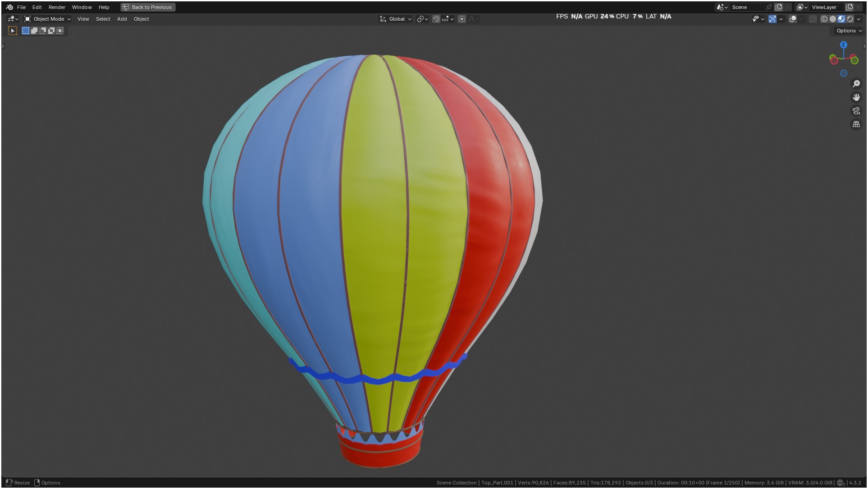Open the Add menu in viewport header

pyautogui.click(x=122, y=19)
